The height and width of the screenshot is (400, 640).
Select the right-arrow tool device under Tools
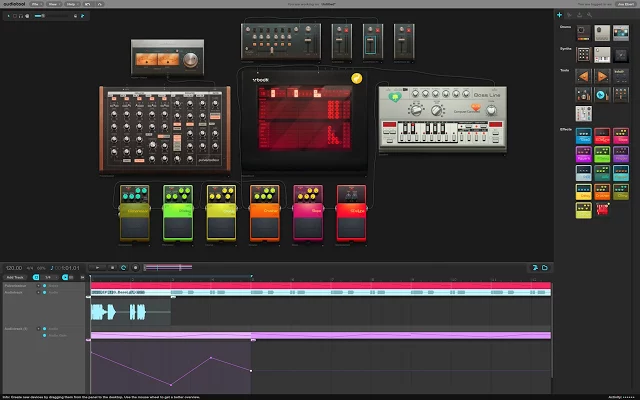coord(602,76)
